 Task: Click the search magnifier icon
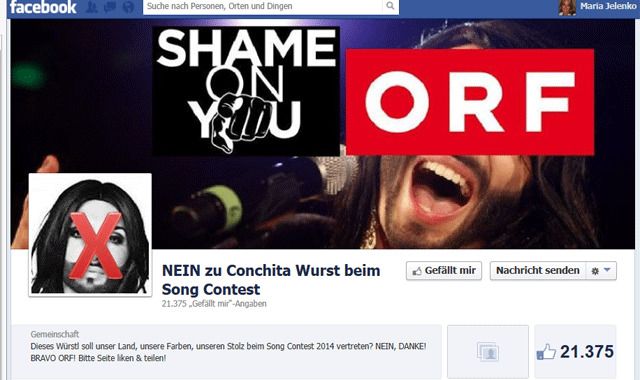click(x=390, y=6)
